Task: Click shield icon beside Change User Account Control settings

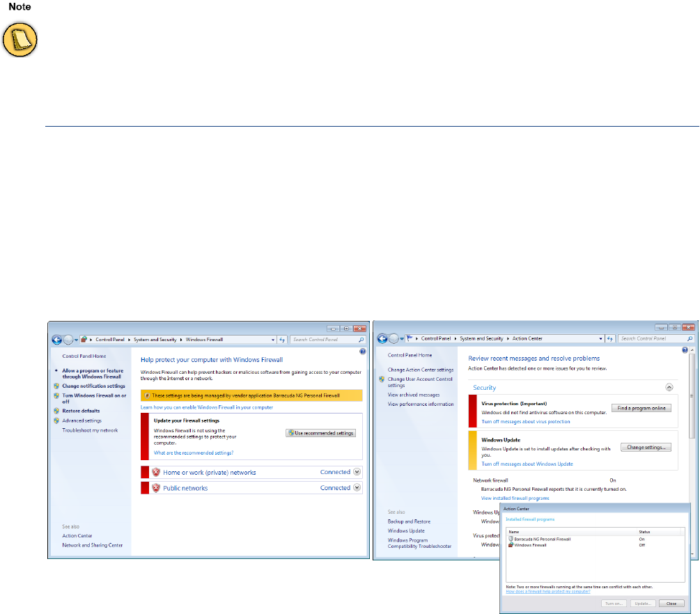Action: [x=382, y=379]
